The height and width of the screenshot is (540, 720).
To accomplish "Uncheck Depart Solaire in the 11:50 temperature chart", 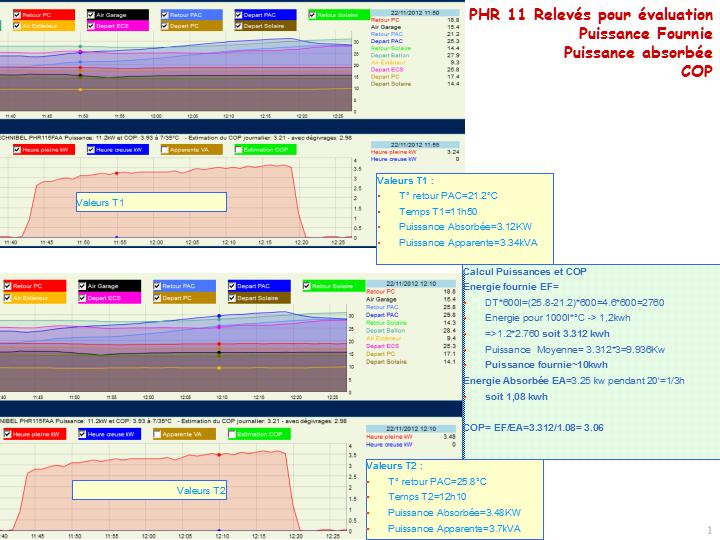I will (238, 25).
